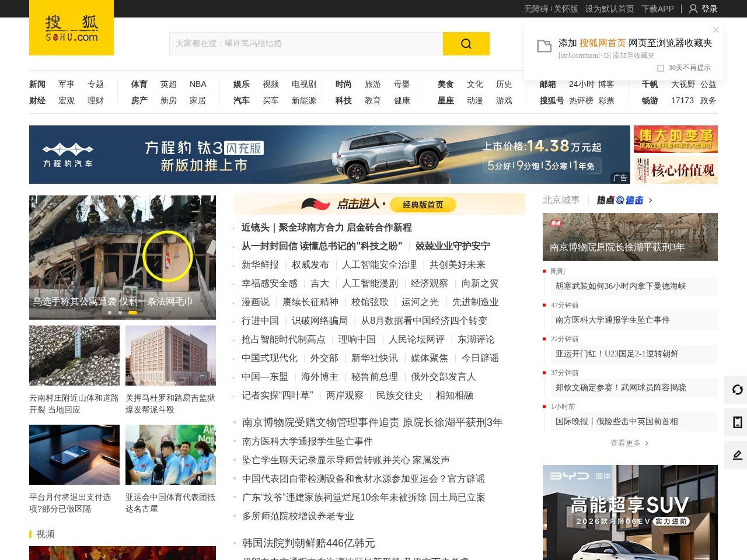Click the refresh icon on right sidebar

[737, 390]
